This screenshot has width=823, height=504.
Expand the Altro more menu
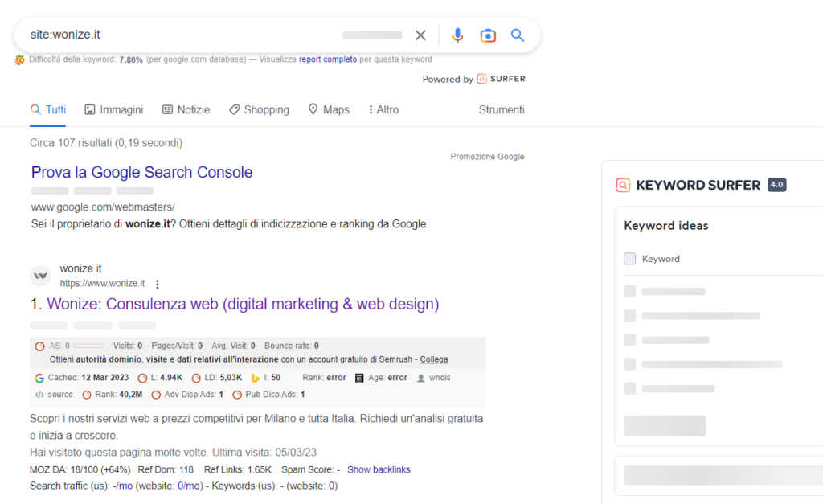pos(383,110)
